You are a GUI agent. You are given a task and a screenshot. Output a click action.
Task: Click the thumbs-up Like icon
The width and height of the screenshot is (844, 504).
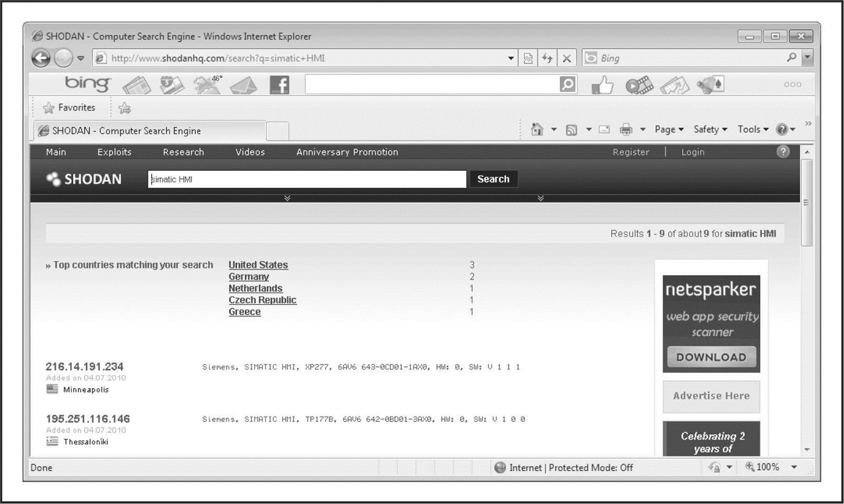602,85
